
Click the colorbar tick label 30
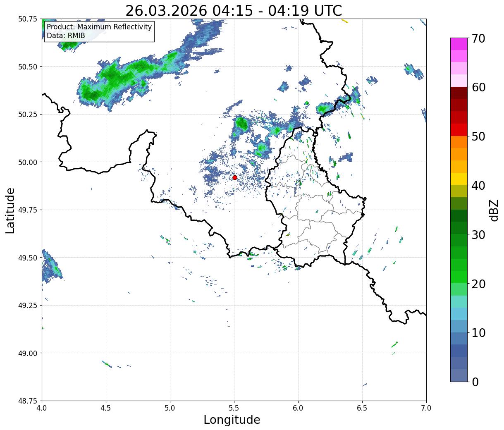click(x=478, y=235)
